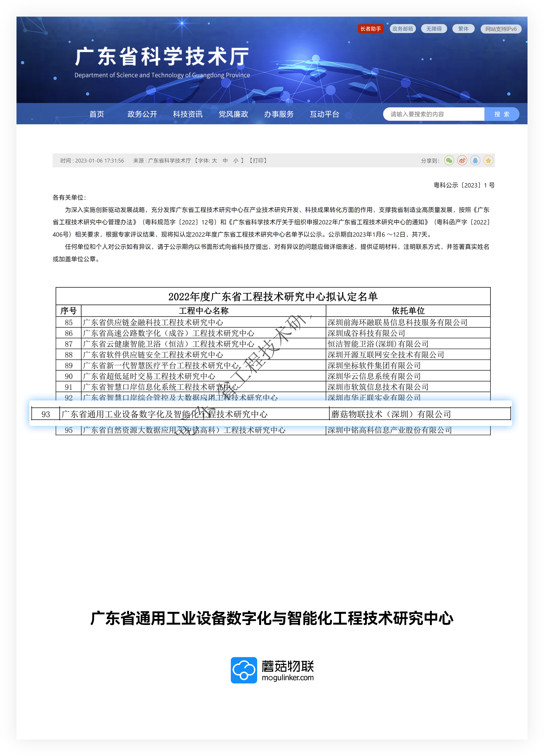Click the 打印 print link
The width and height of the screenshot is (544, 756).
(x=258, y=161)
